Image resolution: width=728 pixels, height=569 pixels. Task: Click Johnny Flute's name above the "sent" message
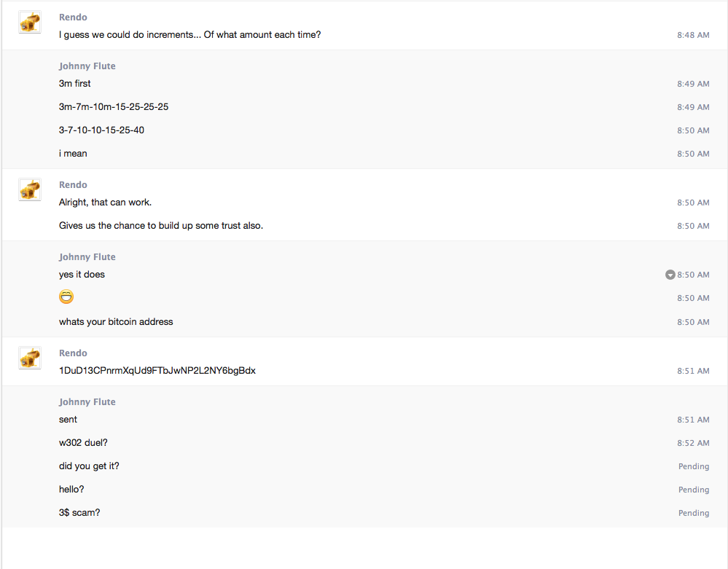point(87,402)
